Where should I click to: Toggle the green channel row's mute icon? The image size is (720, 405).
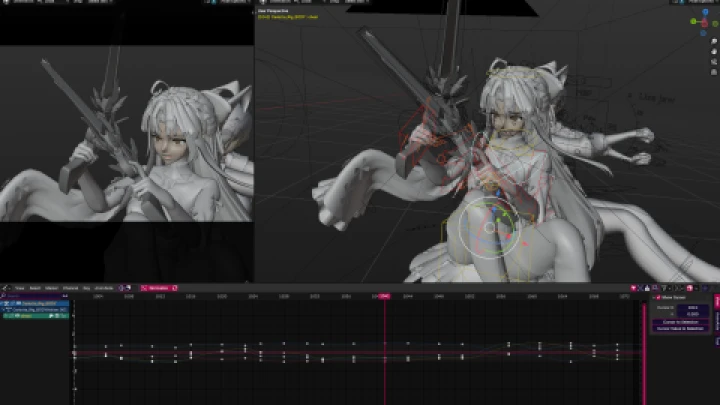pos(57,316)
